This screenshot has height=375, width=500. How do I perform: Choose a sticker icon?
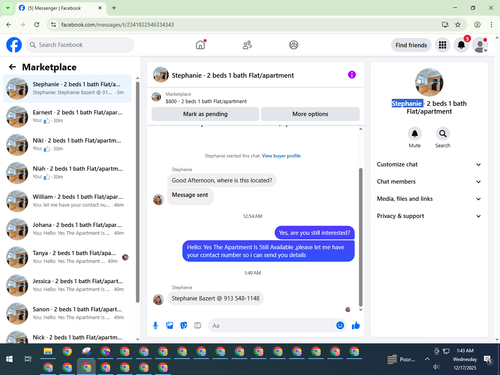183,325
